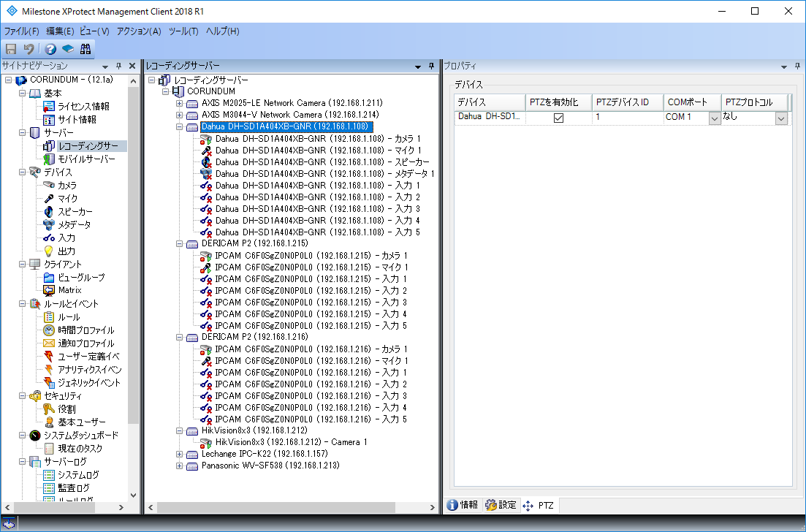Expand AXIS M3044-V Network Camera node
806x532 pixels.
[180, 115]
